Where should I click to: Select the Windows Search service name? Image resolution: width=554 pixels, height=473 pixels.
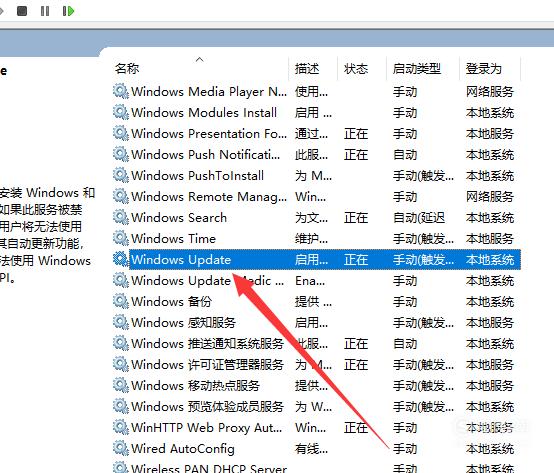pos(179,218)
